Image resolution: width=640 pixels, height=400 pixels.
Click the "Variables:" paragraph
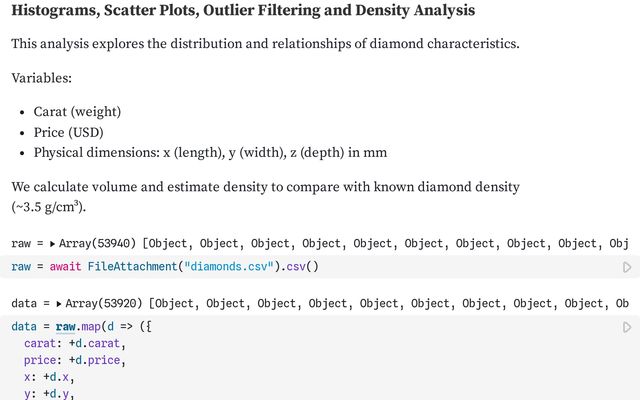[41, 78]
